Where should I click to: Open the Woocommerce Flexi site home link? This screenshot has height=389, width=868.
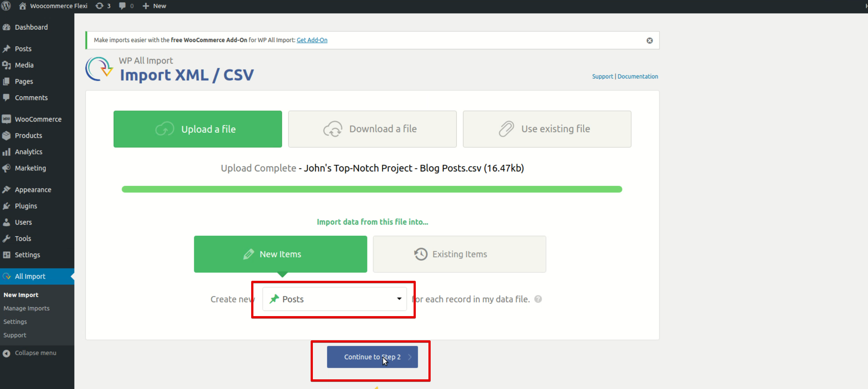point(53,6)
